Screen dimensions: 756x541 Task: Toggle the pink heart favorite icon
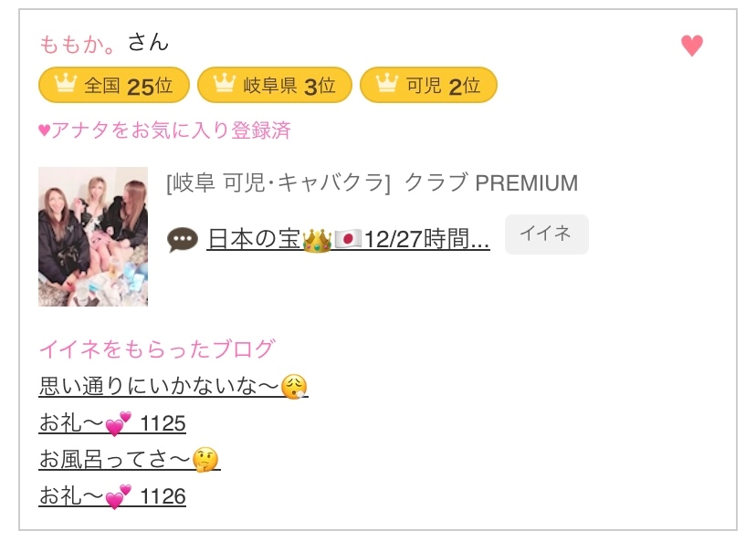point(692,46)
